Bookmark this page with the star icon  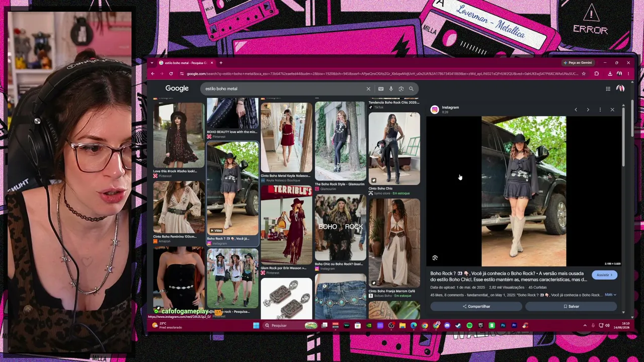(584, 73)
